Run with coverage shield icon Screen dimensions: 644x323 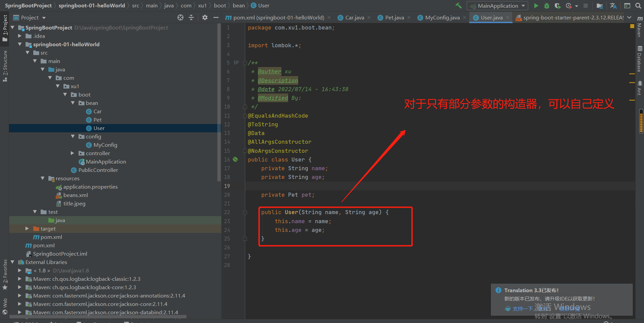click(x=557, y=6)
